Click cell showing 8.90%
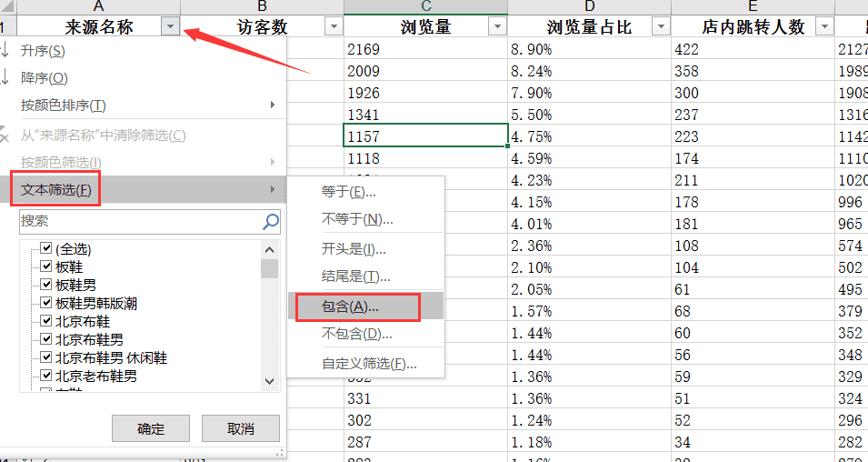 (590, 49)
